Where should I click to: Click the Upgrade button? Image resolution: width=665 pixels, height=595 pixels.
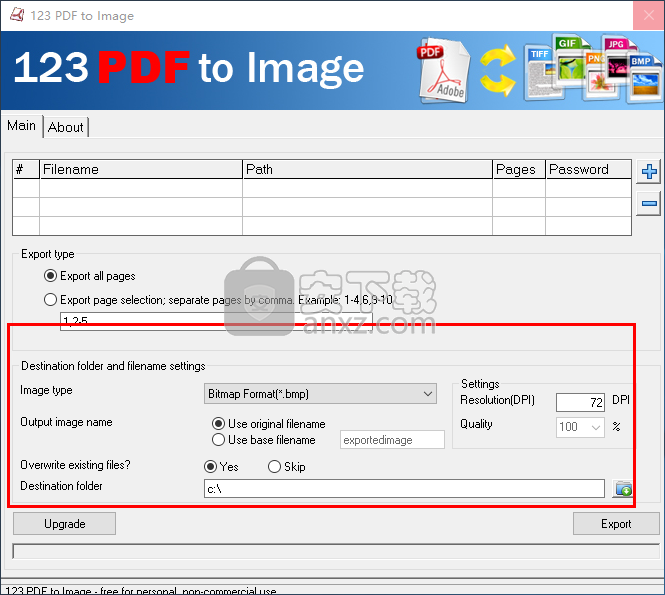pos(64,524)
